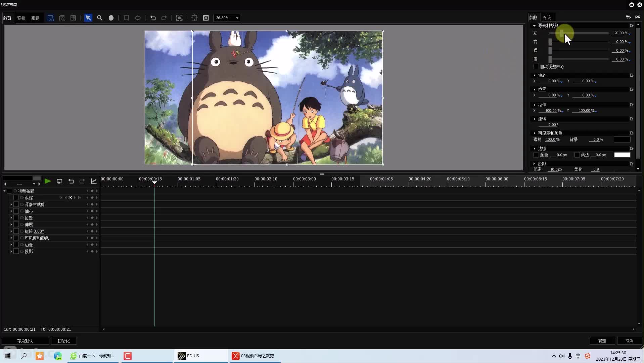
Task: Collapse the 源素材裁剪 parameter section
Action: (534, 26)
